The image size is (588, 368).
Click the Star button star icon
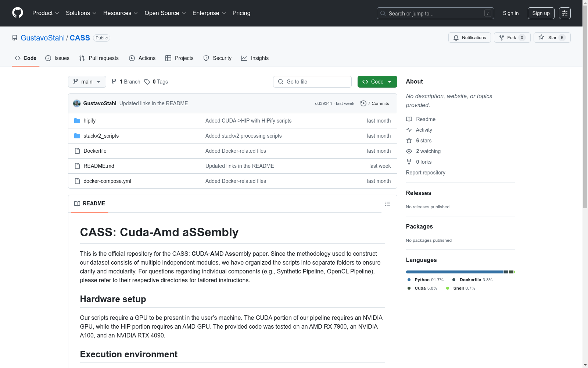541,37
